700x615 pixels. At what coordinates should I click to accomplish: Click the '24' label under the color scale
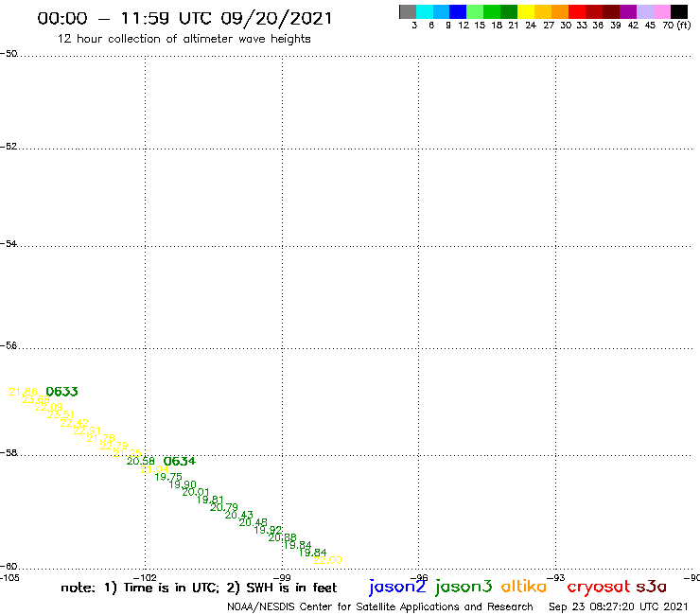(x=531, y=25)
